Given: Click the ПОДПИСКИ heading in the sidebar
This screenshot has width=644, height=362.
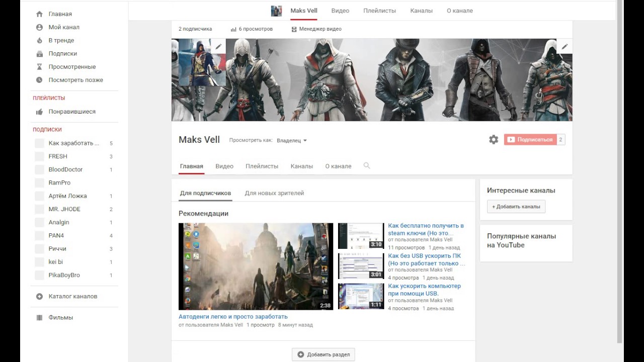Looking at the screenshot, I should tap(47, 130).
